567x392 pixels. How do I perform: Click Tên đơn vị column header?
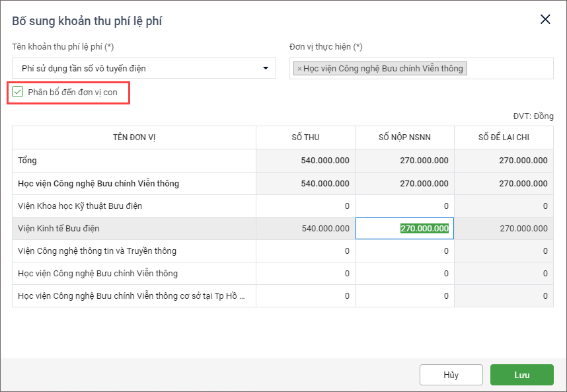point(134,137)
